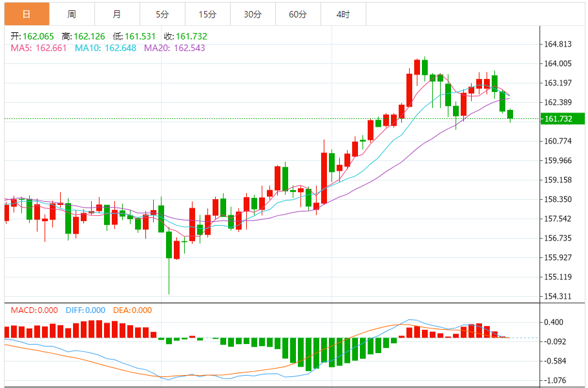Click the latest green candlestick at the chart's end
This screenshot has height=388, width=588.
pyautogui.click(x=510, y=114)
